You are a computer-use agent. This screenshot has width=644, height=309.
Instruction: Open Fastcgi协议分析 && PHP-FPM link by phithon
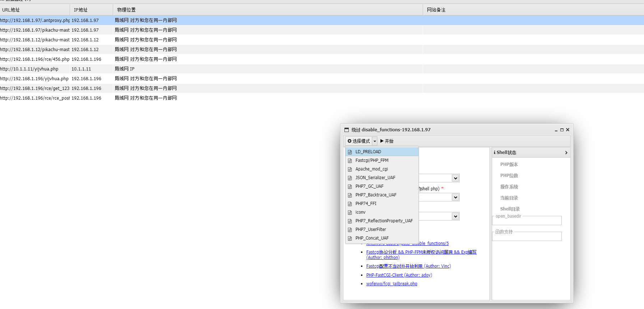pyautogui.click(x=421, y=255)
